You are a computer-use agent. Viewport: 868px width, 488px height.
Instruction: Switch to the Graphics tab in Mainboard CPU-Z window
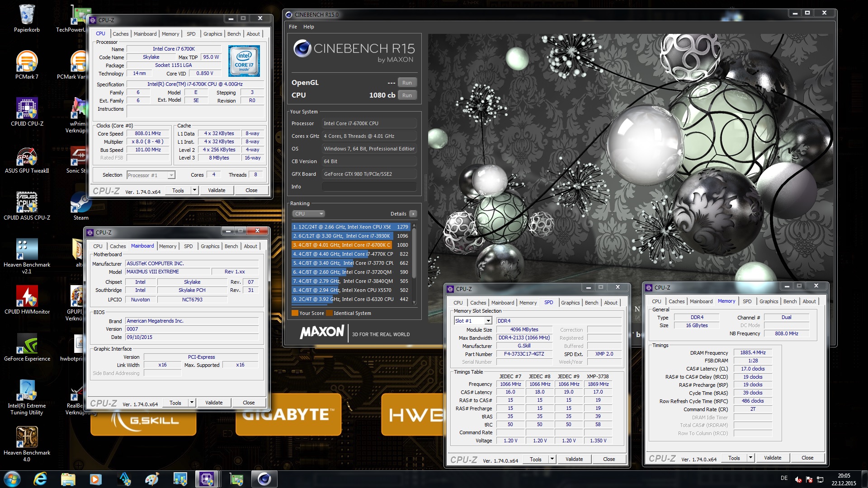pos(210,246)
